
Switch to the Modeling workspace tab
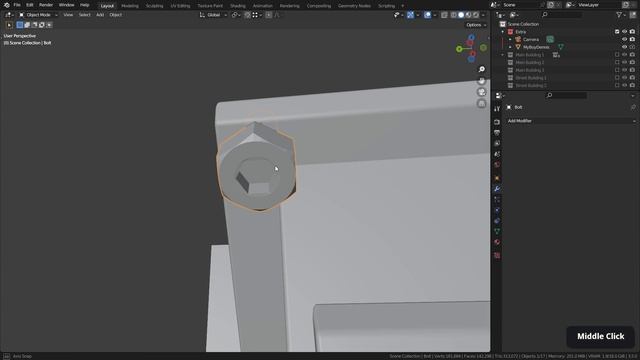(130, 6)
